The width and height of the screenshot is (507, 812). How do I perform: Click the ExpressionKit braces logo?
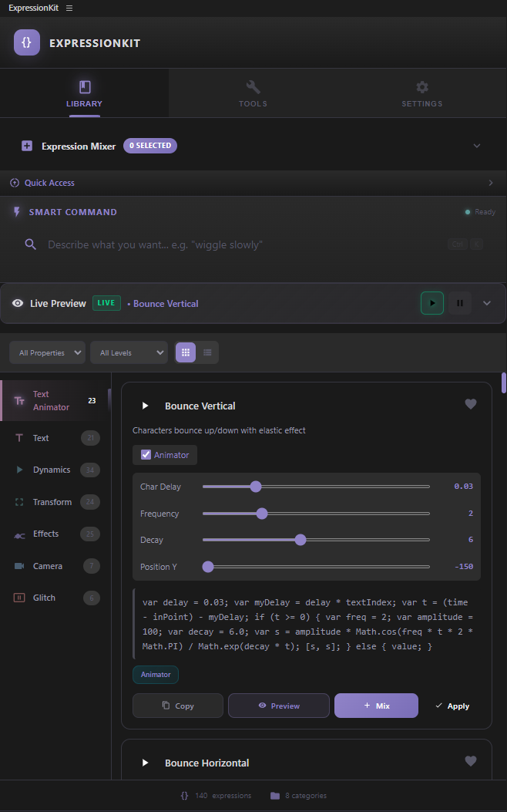point(27,42)
